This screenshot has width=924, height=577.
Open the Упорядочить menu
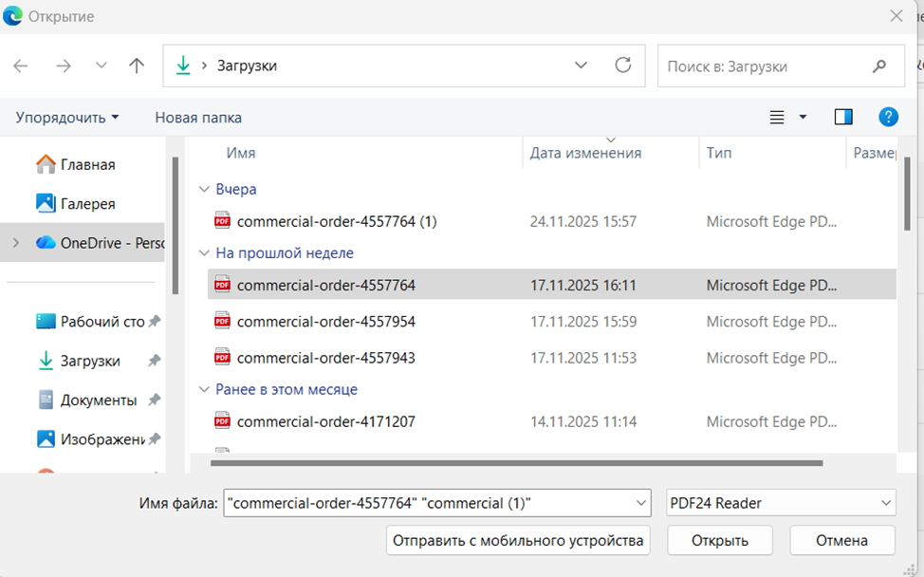tap(67, 118)
